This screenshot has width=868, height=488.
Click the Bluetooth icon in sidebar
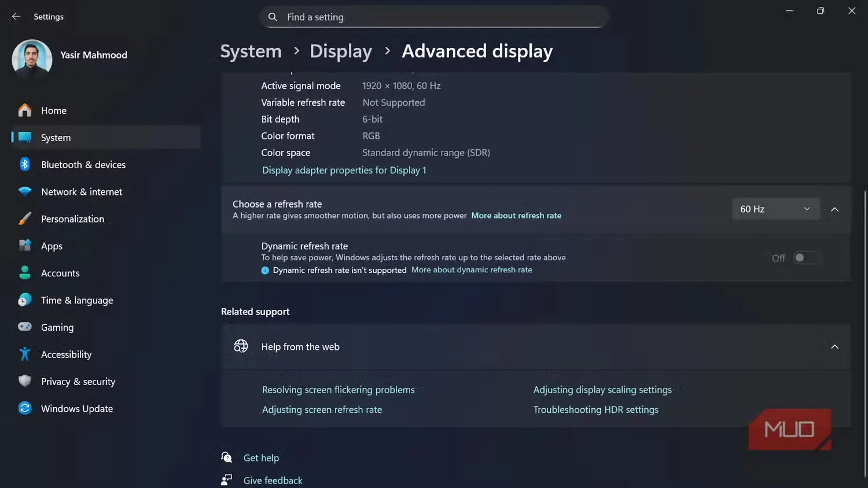point(25,164)
